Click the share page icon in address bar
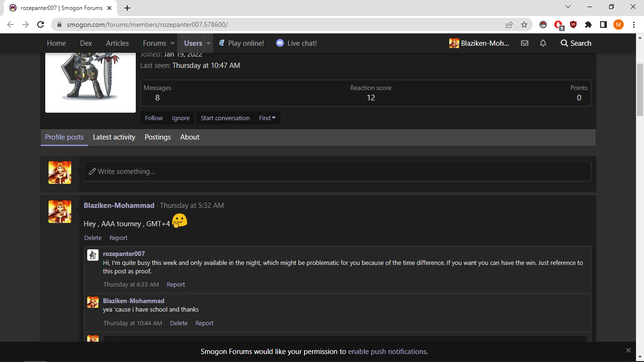Image resolution: width=644 pixels, height=362 pixels. pos(509,25)
